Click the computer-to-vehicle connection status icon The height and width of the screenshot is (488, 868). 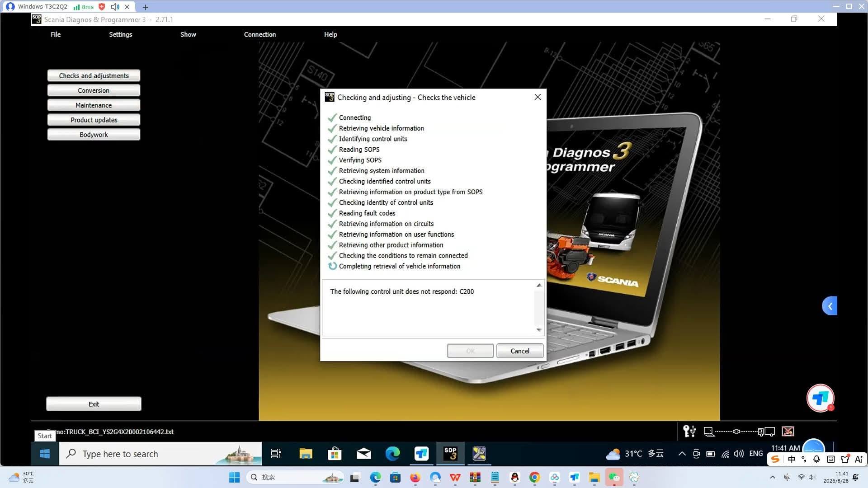pos(740,432)
